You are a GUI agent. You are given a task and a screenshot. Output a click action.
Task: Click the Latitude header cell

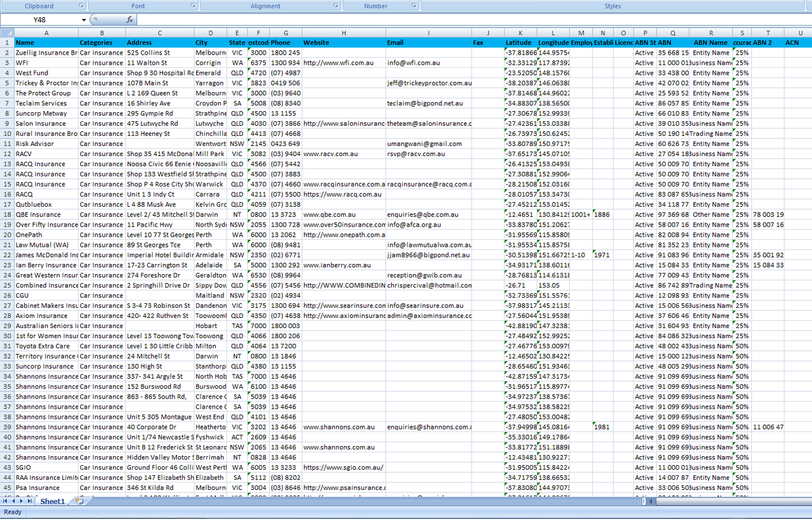pyautogui.click(x=520, y=43)
